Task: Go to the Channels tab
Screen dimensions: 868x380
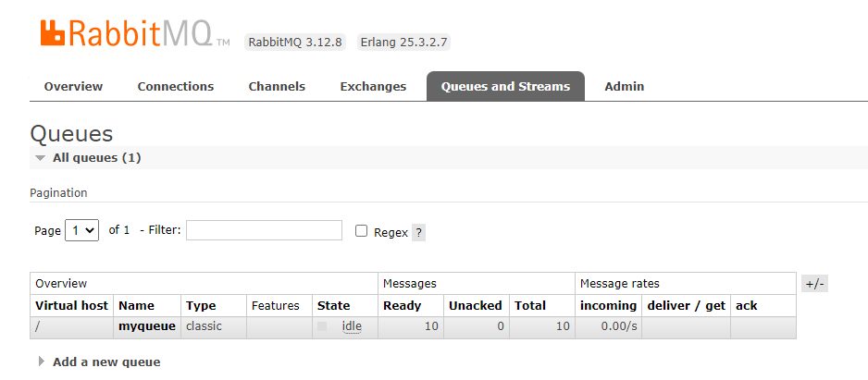Action: (x=277, y=86)
